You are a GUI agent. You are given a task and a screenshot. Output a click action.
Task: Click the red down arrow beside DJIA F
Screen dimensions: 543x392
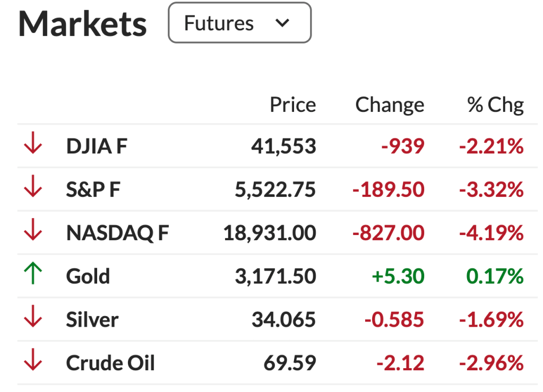coord(33,146)
